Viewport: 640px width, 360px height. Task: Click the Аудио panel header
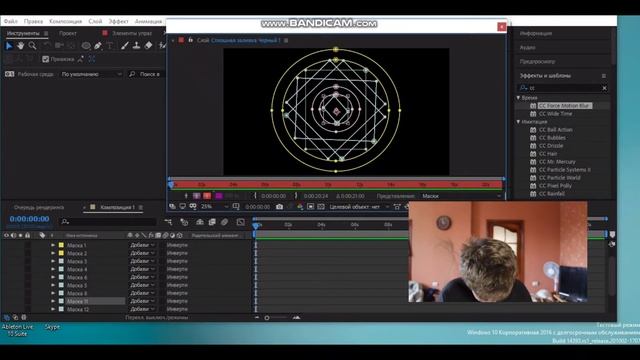[527, 48]
